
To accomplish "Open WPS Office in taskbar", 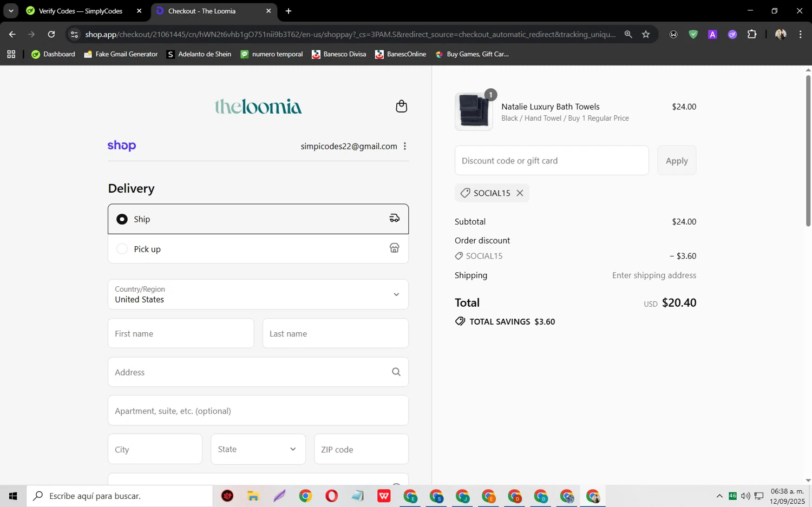I will coord(384,496).
